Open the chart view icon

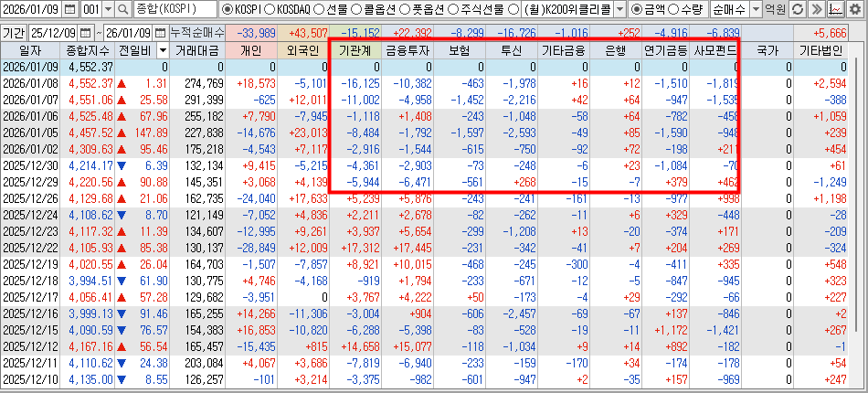(x=835, y=9)
